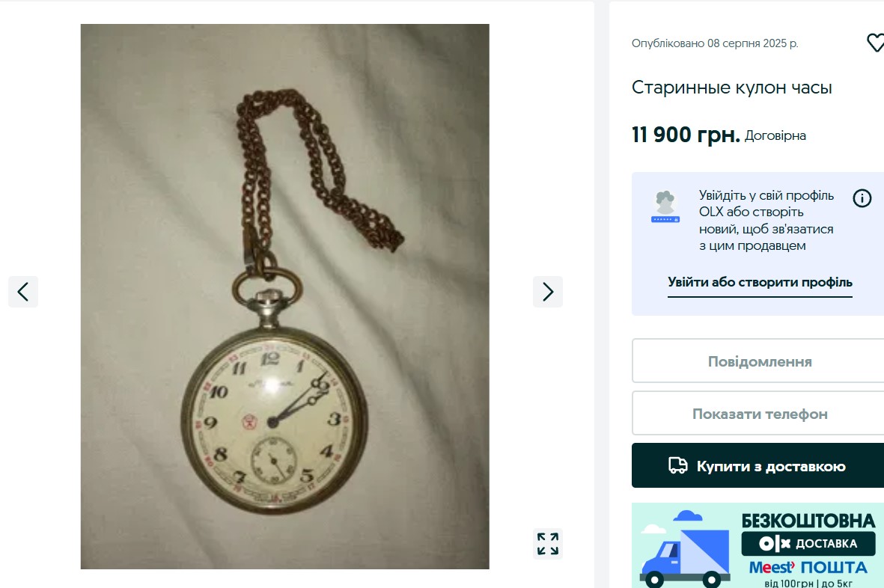The height and width of the screenshot is (588, 884).
Task: Click the anonymous user profile icon
Action: point(665,206)
